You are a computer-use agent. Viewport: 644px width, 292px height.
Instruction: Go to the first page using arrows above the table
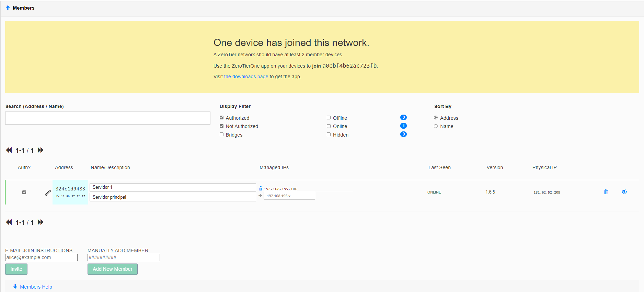pos(9,150)
